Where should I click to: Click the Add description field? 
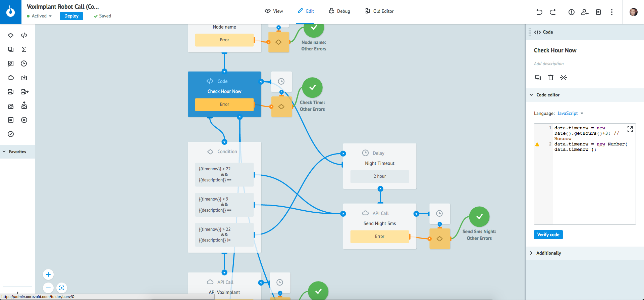pyautogui.click(x=549, y=63)
